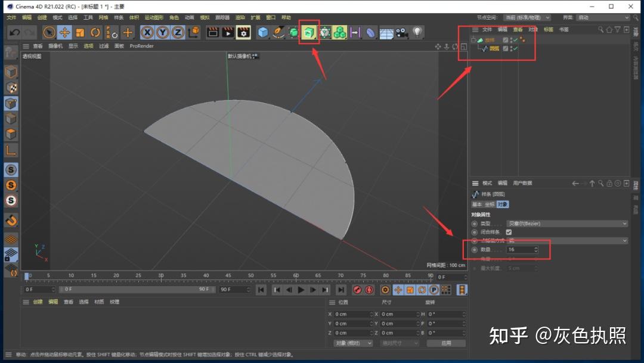Screen dimensions: 644x363
Task: Enable Points mode in left sidebar
Action: click(11, 103)
